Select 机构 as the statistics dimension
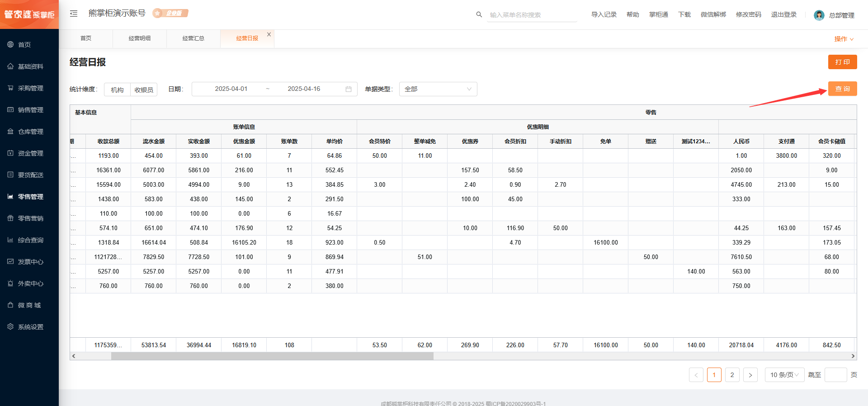Screen dimensions: 868x406 click(117, 90)
